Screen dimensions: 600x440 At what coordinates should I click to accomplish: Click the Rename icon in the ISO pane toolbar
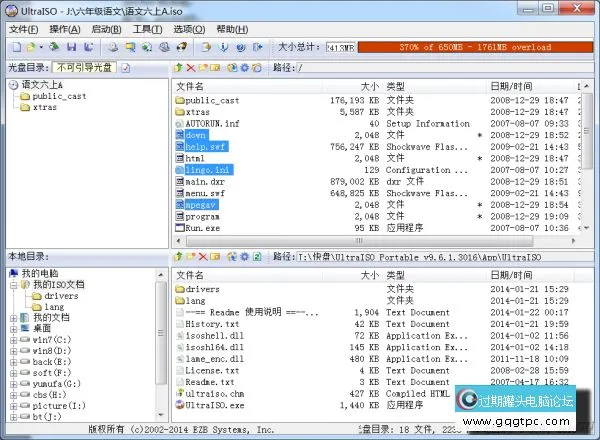(215, 68)
